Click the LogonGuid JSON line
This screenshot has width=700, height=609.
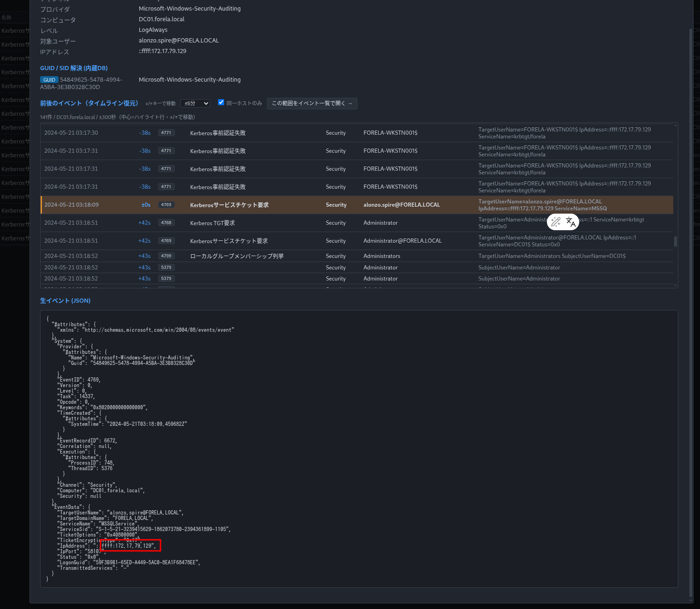click(129, 562)
